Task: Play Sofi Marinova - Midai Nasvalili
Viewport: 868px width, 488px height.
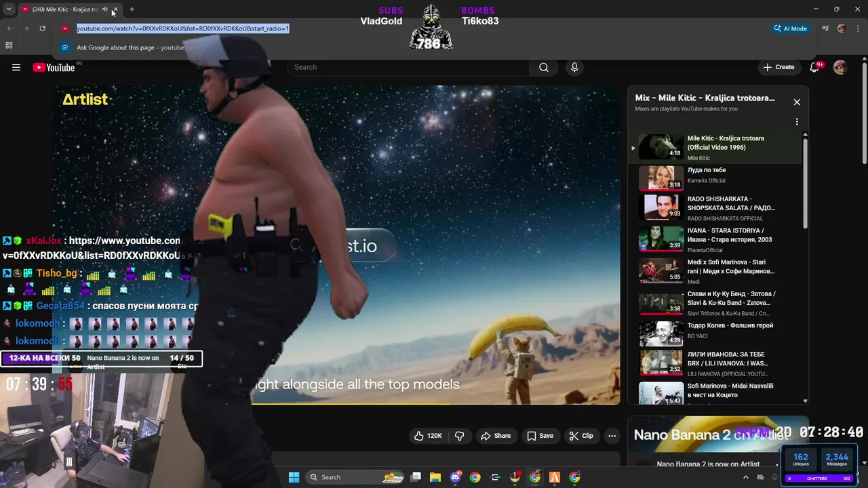Action: [715, 393]
